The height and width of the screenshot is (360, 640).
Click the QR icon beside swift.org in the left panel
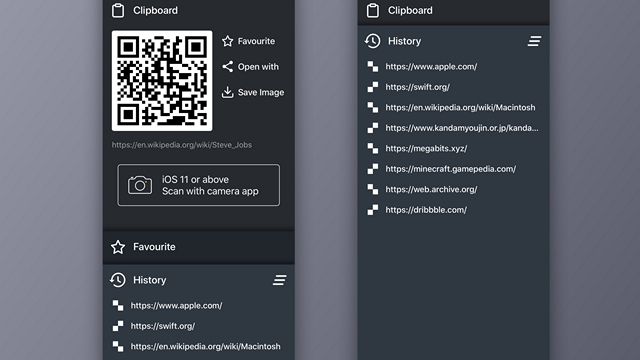tap(118, 326)
